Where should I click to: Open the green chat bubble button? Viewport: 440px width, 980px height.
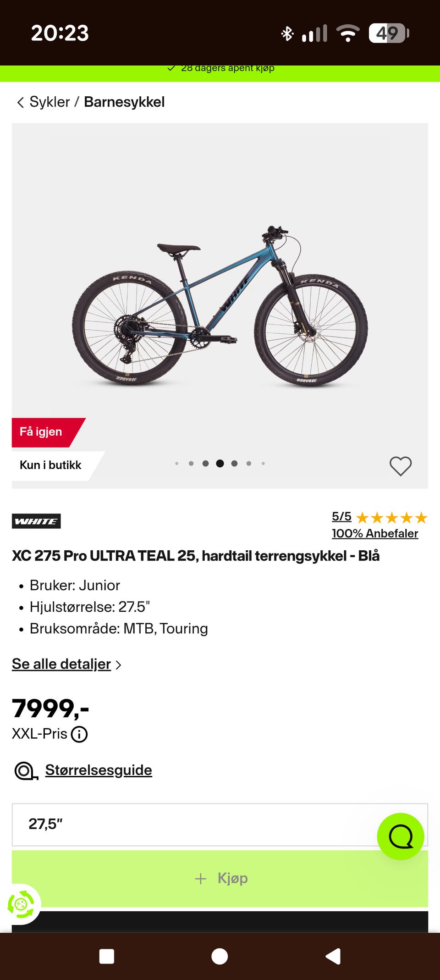point(401,836)
